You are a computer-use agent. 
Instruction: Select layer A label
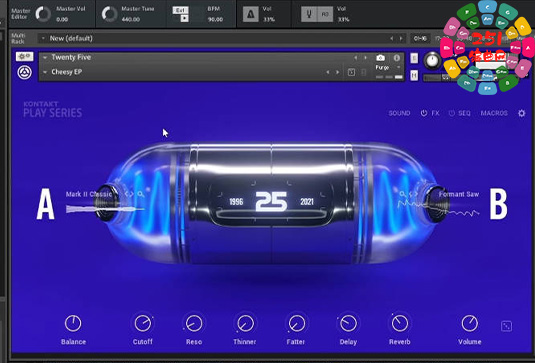pyautogui.click(x=45, y=204)
